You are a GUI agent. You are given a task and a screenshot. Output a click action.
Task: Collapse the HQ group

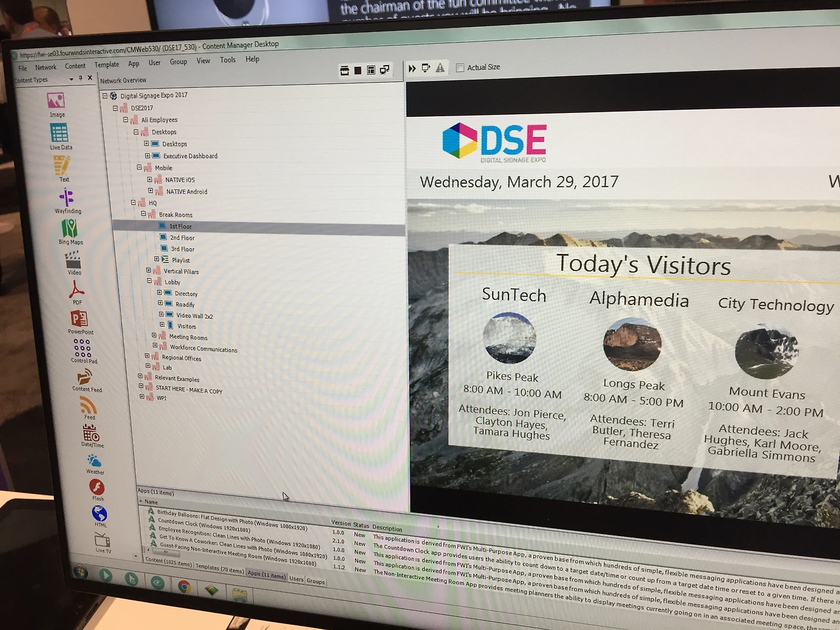(x=133, y=203)
